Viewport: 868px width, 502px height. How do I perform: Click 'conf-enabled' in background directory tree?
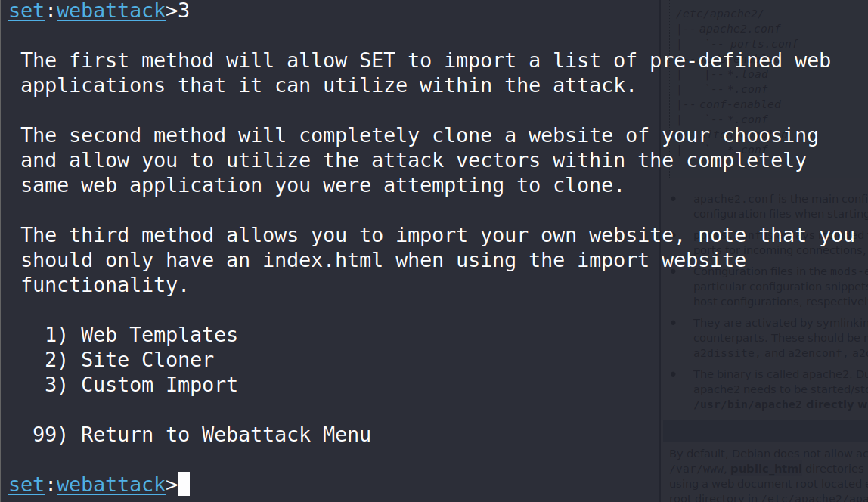[729, 104]
